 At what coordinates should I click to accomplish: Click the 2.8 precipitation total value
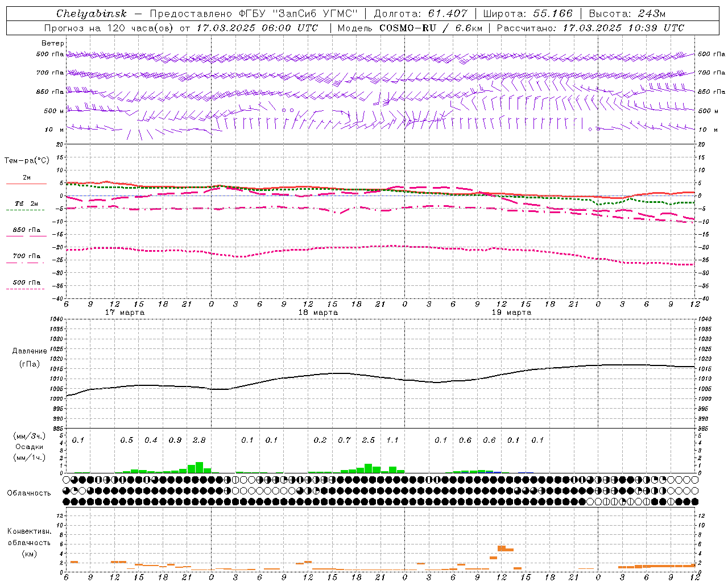tap(199, 440)
